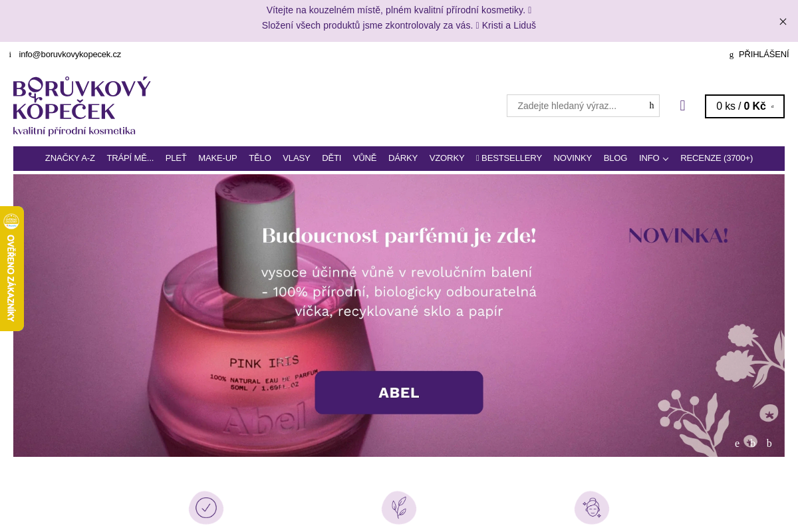Open the Borůvkový Kopeček logo homepage link

tap(82, 106)
